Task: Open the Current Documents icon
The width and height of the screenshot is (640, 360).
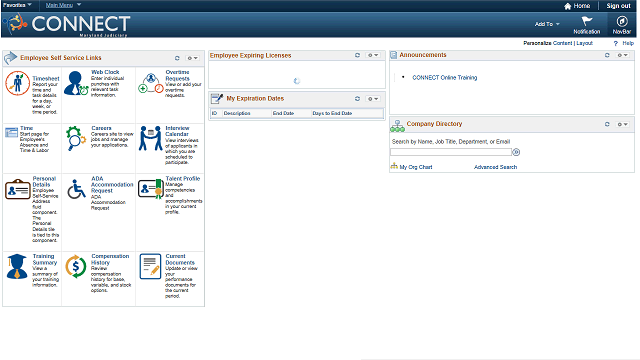Action: pyautogui.click(x=150, y=267)
